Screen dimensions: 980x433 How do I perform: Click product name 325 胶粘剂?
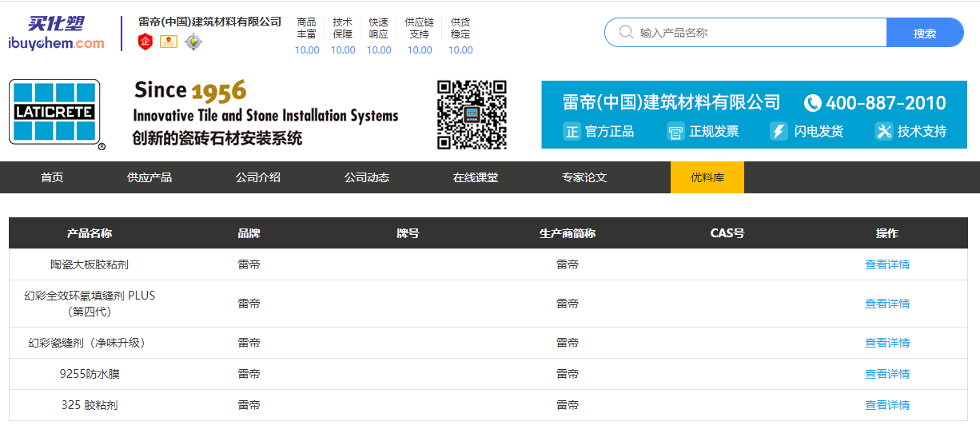pyautogui.click(x=90, y=405)
